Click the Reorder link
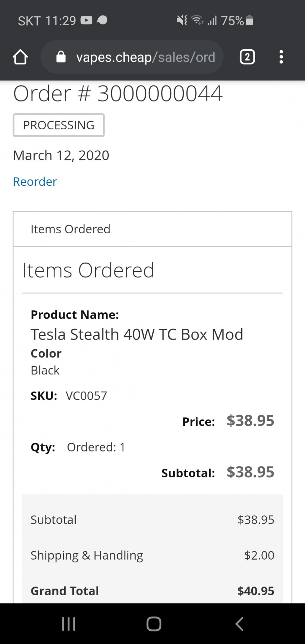 [35, 181]
